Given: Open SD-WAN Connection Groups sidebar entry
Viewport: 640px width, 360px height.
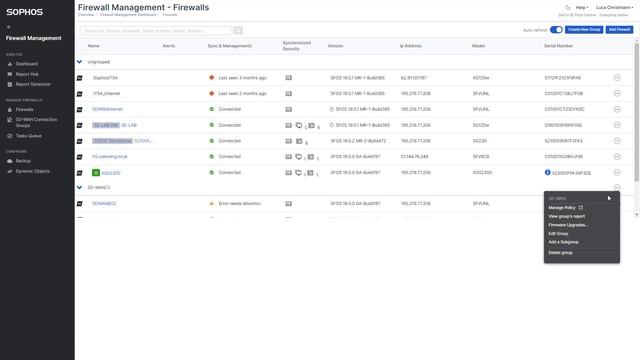Looking at the screenshot, I should (36, 122).
